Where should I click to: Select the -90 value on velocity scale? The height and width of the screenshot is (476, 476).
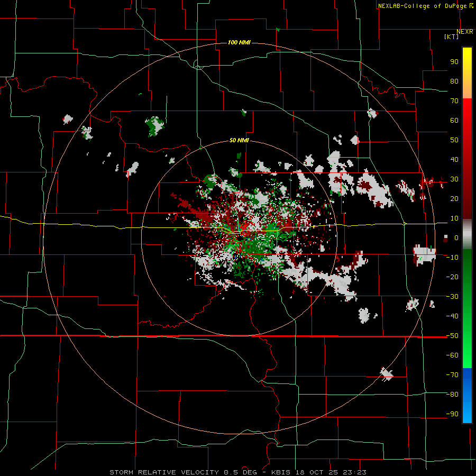tap(452, 414)
